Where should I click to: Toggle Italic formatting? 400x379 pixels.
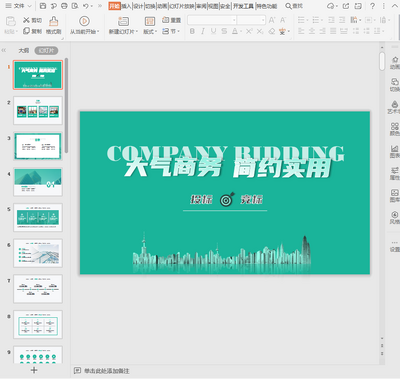(203, 31)
